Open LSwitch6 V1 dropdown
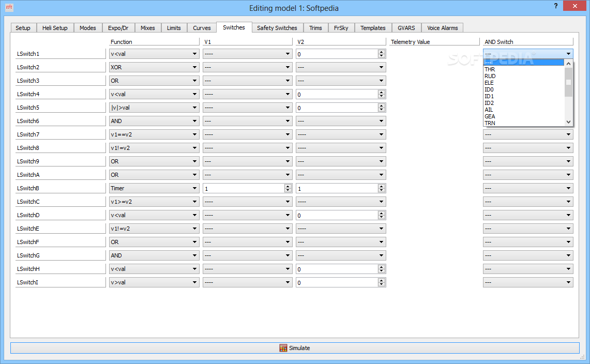This screenshot has width=590, height=364. tap(247, 121)
